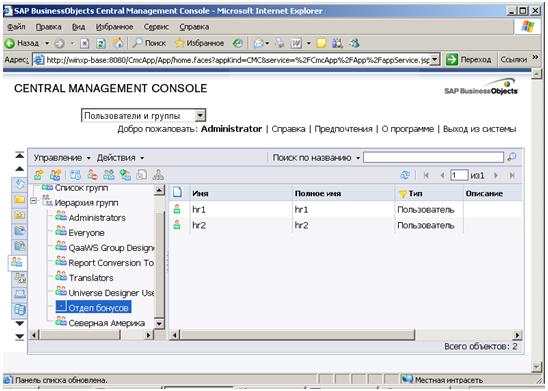Image resolution: width=548 pixels, height=391 pixels.
Task: Click the search by name input field
Action: (433, 158)
